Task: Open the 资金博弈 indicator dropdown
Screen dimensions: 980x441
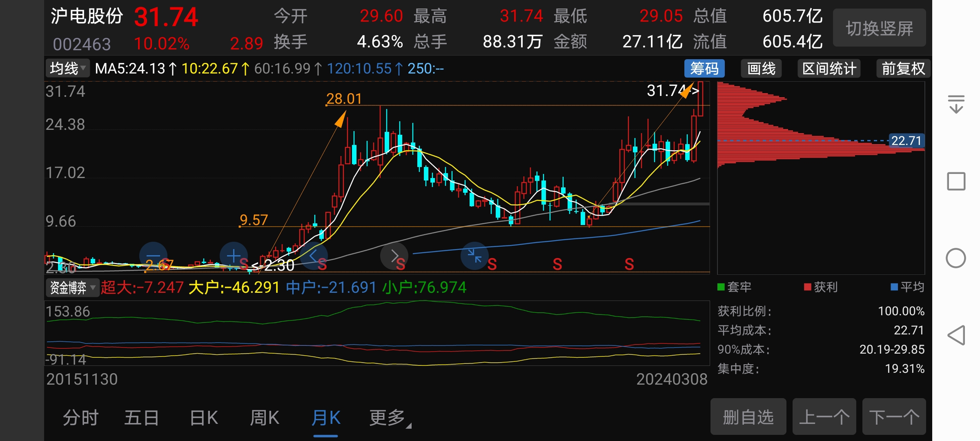Action: 72,287
